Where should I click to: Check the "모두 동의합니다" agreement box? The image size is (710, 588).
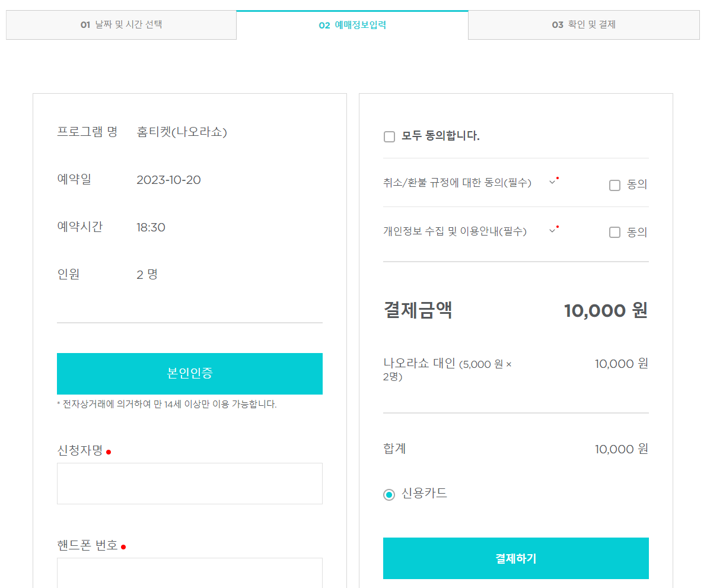point(389,136)
